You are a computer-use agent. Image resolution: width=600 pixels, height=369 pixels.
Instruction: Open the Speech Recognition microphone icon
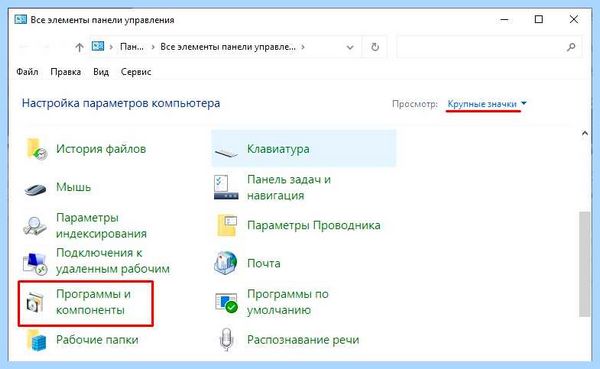(227, 339)
